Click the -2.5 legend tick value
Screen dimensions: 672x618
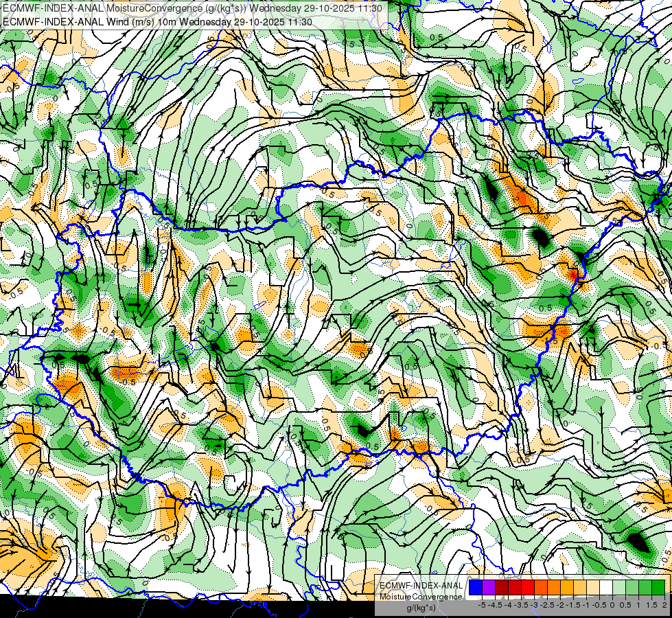point(547,605)
